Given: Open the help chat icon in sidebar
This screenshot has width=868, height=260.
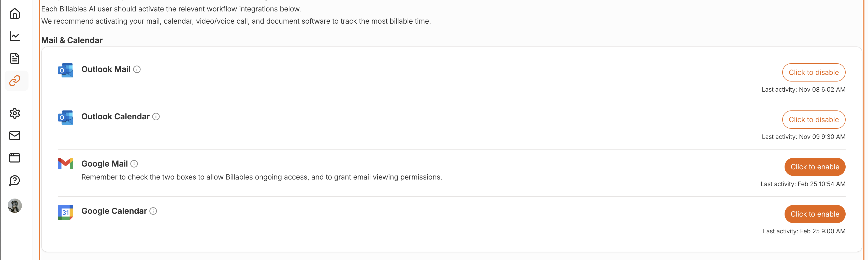Looking at the screenshot, I should [15, 181].
